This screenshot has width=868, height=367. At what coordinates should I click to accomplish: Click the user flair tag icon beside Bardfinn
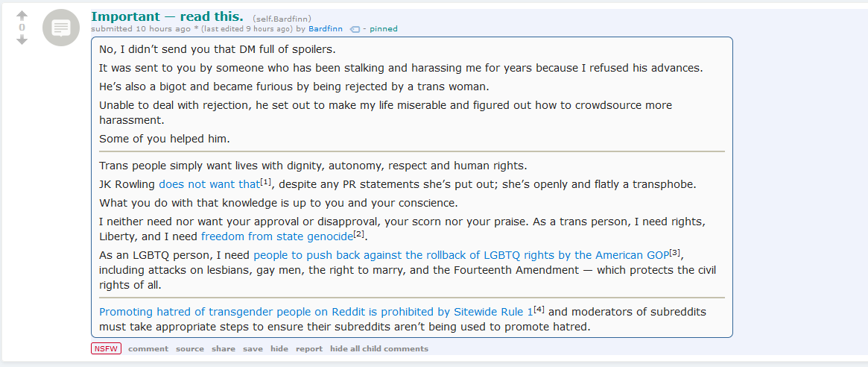pos(355,29)
